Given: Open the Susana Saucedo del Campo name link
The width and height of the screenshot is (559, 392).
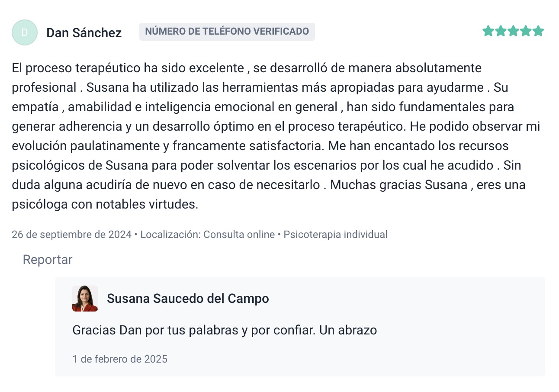Looking at the screenshot, I should tap(188, 299).
